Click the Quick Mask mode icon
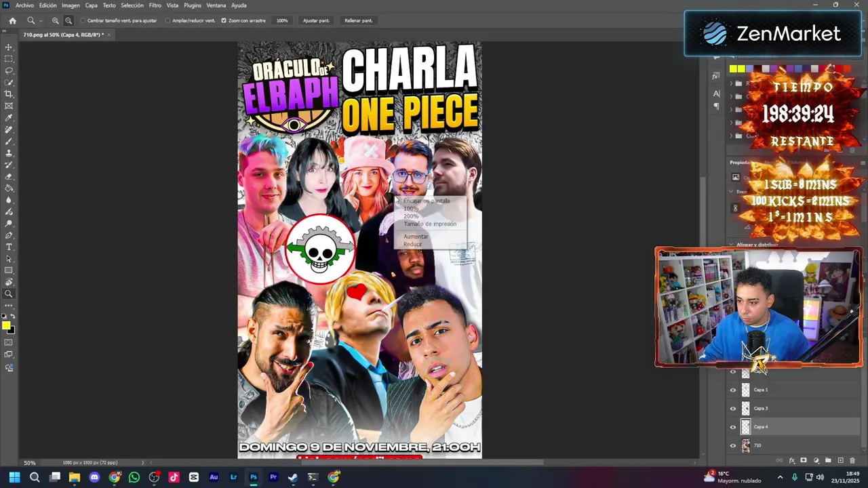This screenshot has height=488, width=868. point(9,342)
